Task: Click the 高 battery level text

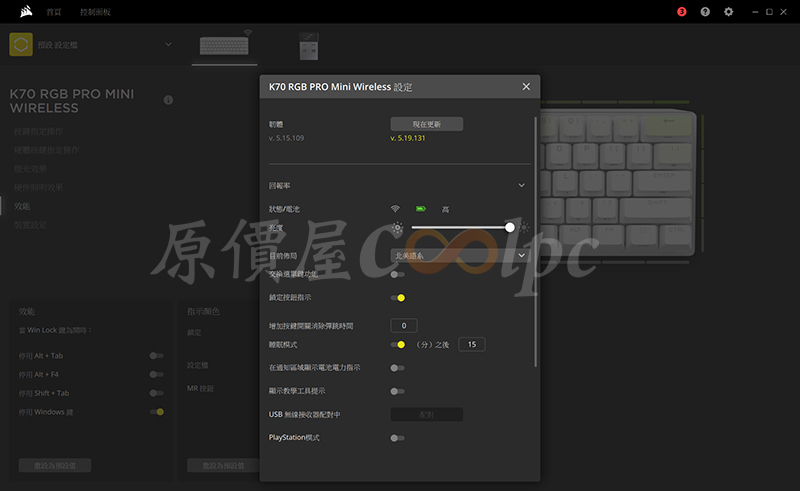Action: tap(445, 209)
